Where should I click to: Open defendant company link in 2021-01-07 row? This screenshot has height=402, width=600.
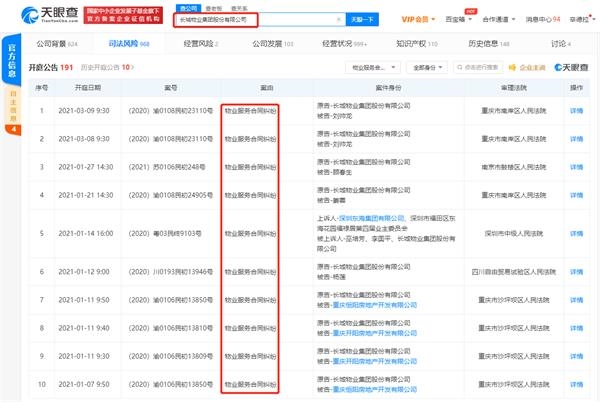click(x=375, y=389)
